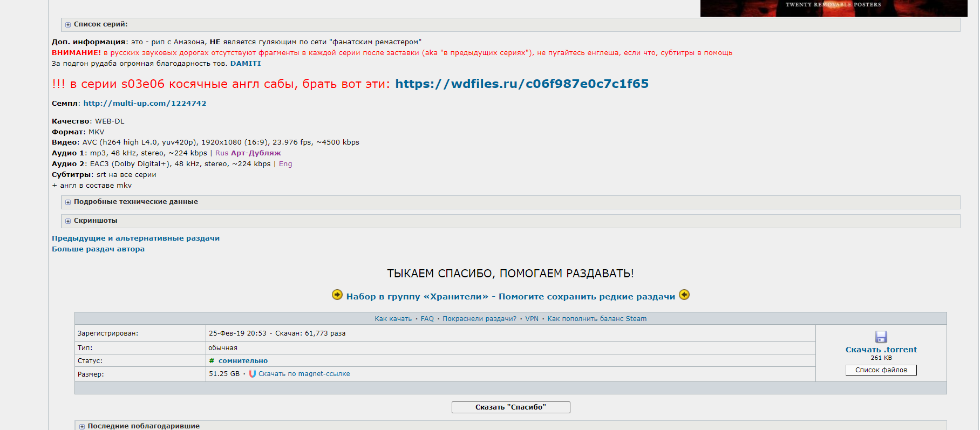Click the magnet link icon

(252, 373)
